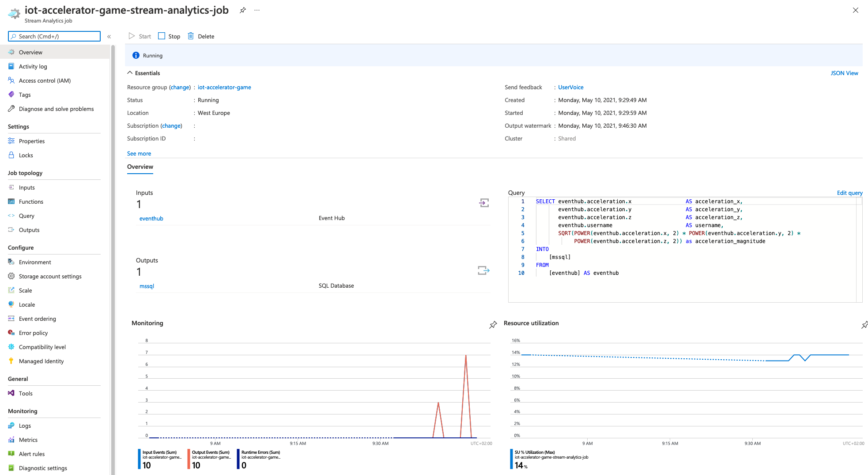Open Edit query link
868x475 pixels.
tap(849, 193)
